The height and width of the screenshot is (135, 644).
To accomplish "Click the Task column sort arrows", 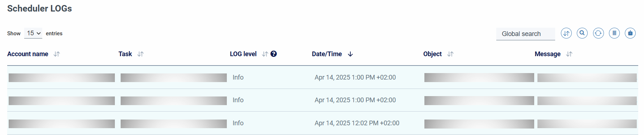I will tap(141, 54).
